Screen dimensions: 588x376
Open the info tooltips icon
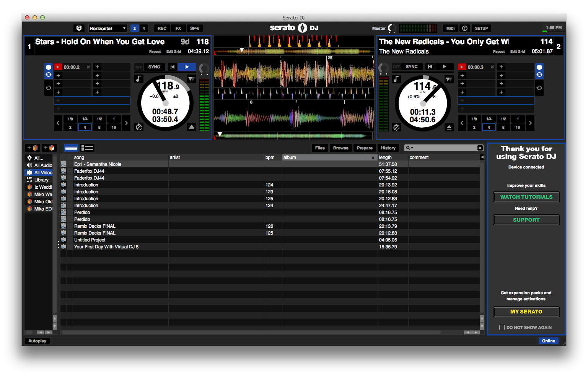click(x=465, y=28)
